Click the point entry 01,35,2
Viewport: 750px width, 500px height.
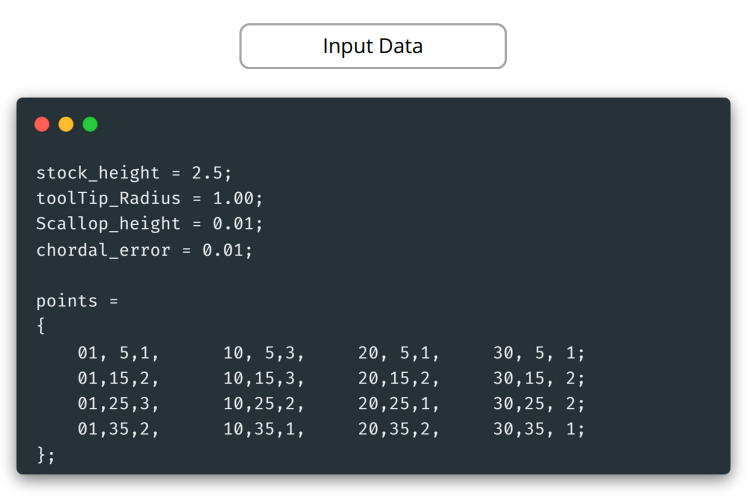(x=118, y=430)
